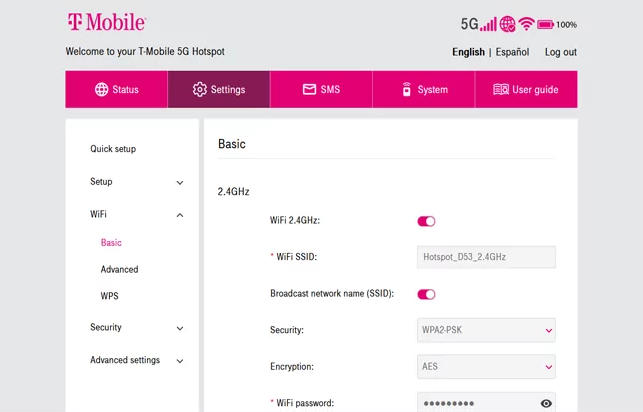Select Quick setup in the sidebar

coord(113,149)
